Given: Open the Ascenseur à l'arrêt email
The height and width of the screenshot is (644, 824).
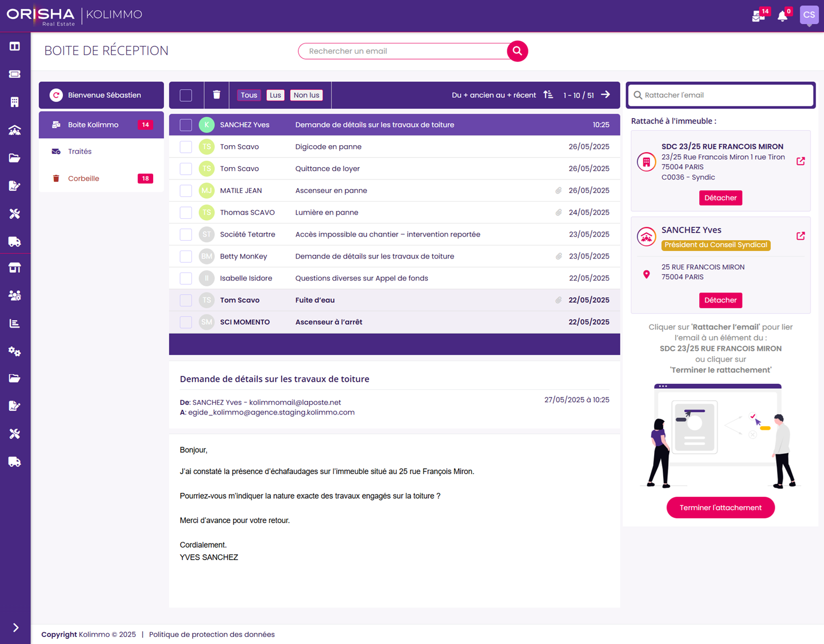Looking at the screenshot, I should click(x=395, y=322).
